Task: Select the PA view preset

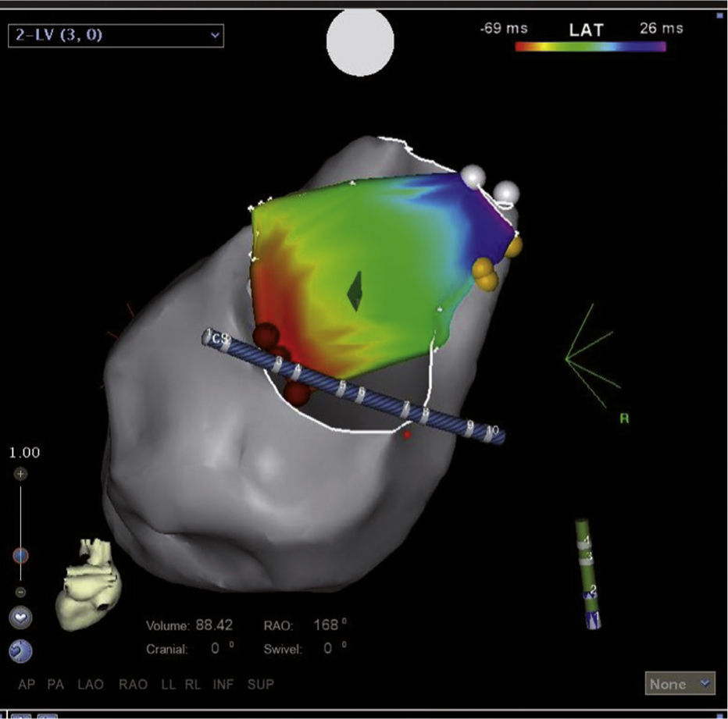Action: 55,685
